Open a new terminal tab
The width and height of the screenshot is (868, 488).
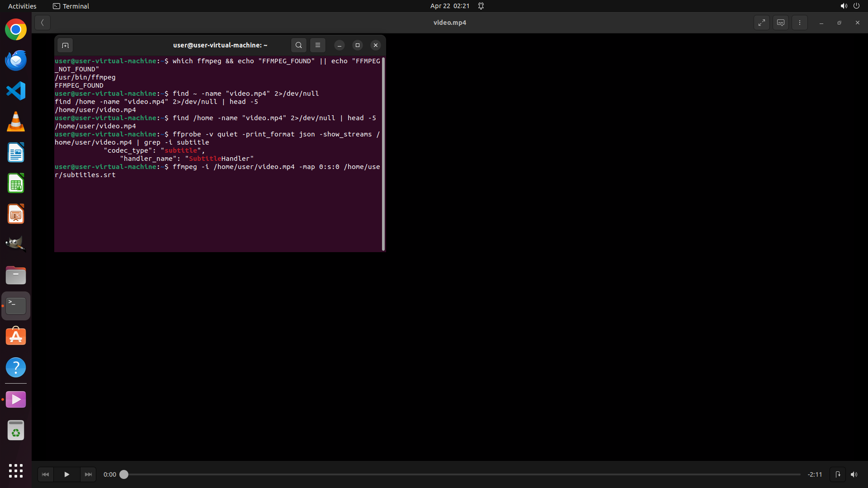click(65, 45)
